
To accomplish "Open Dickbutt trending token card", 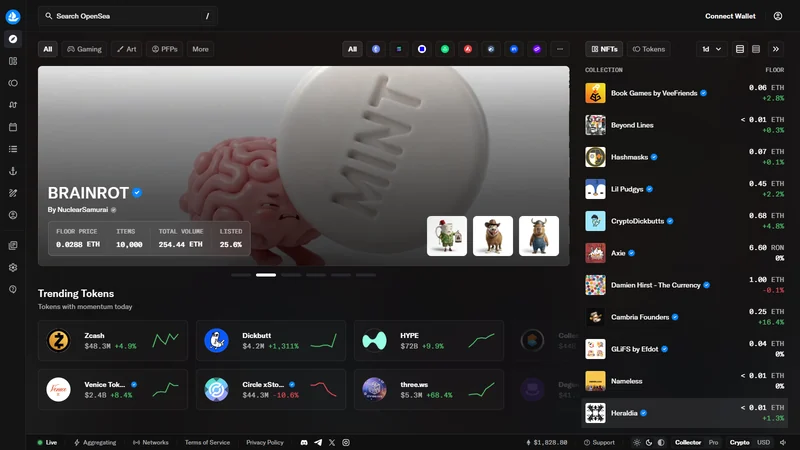I will click(271, 340).
